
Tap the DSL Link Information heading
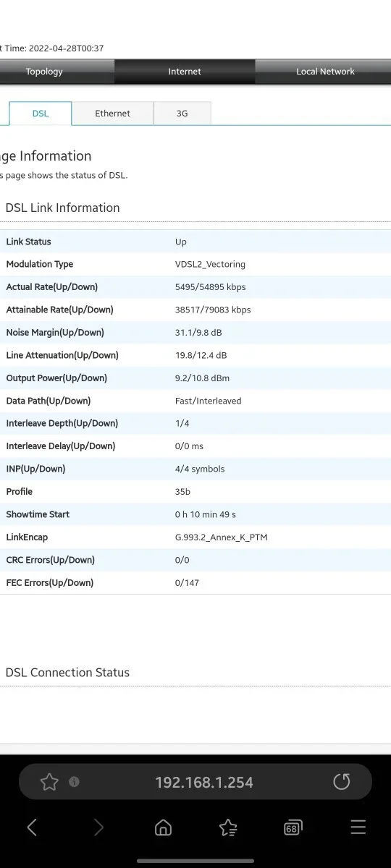point(62,208)
